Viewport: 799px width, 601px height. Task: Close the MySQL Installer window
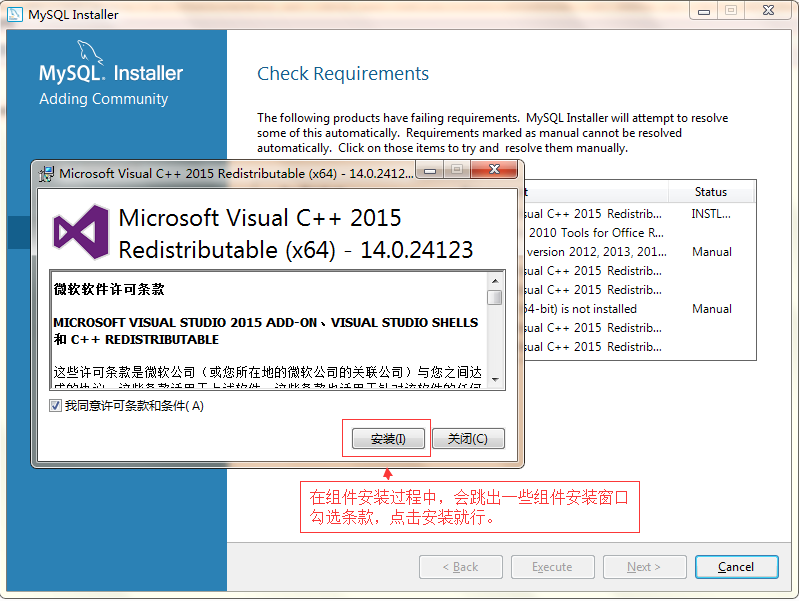(768, 10)
